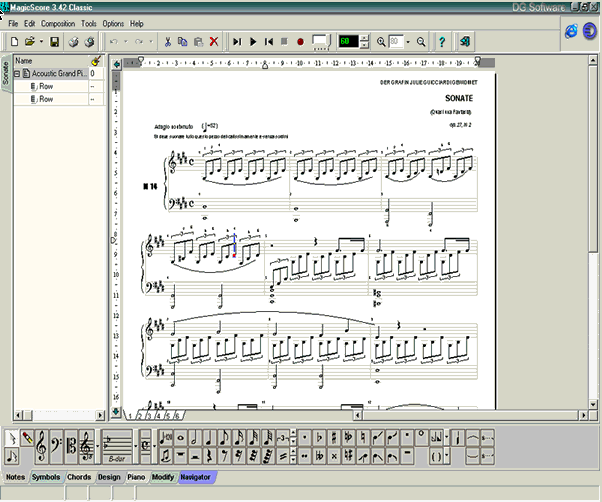Switch to the Piano tab
The height and width of the screenshot is (502, 602).
pos(136,477)
